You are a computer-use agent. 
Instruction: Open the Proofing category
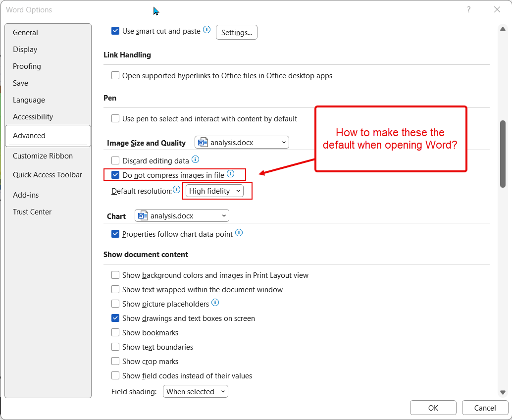(48, 66)
